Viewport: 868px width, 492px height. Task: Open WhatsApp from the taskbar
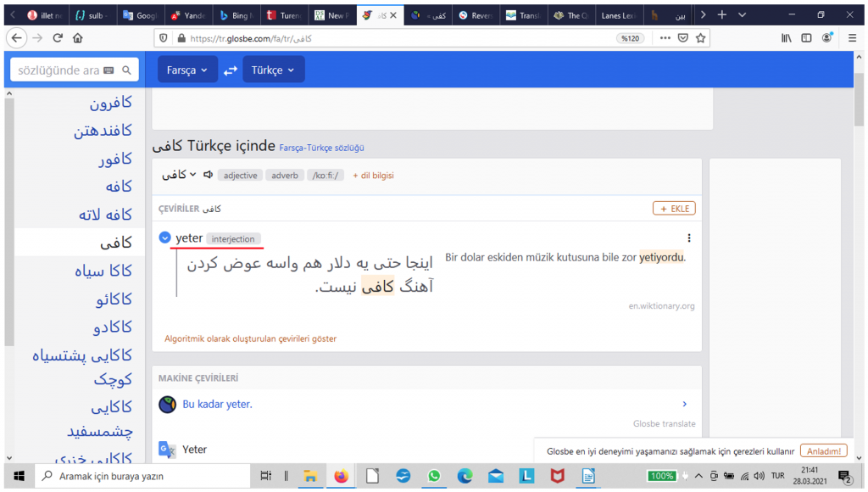click(x=434, y=476)
